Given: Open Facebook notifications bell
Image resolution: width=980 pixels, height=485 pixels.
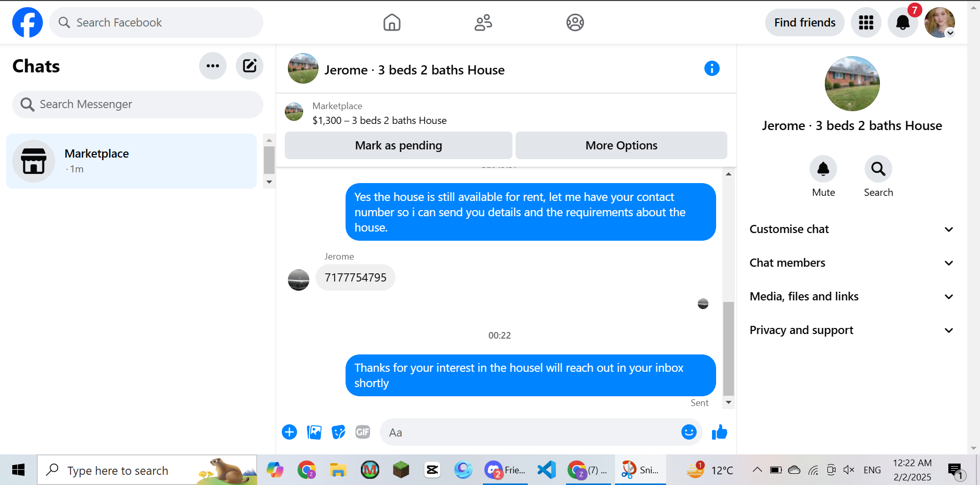Looking at the screenshot, I should coord(902,22).
